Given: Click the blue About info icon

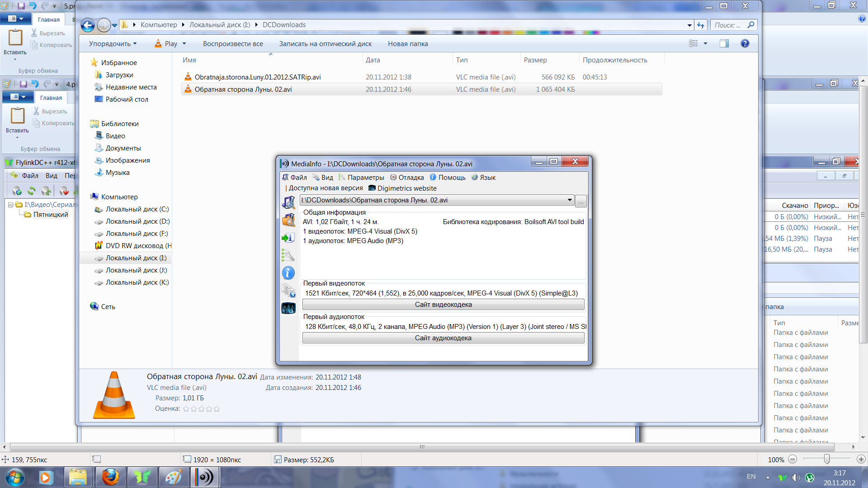Looking at the screenshot, I should click(x=288, y=273).
